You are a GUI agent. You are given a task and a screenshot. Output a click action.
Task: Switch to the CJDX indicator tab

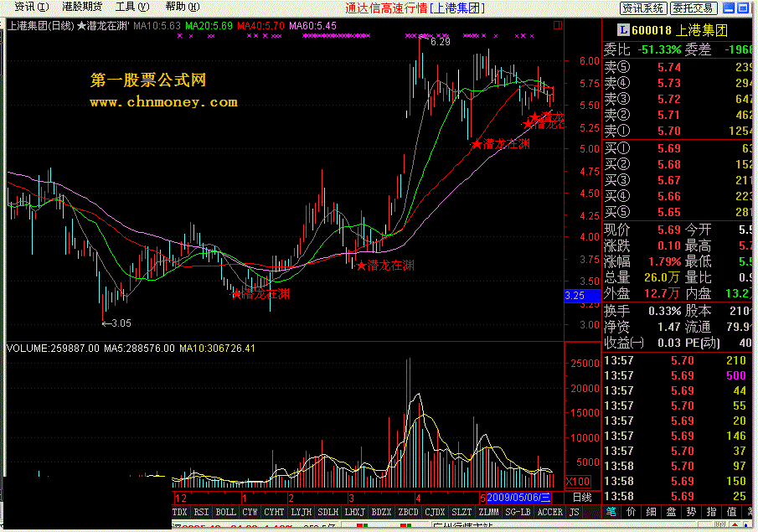(x=435, y=512)
